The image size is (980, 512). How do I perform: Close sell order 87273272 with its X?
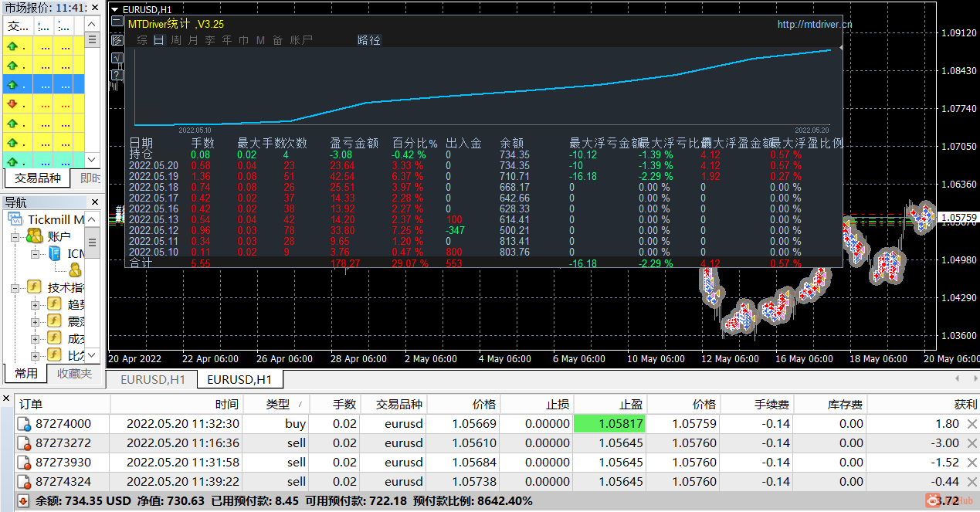(972, 443)
